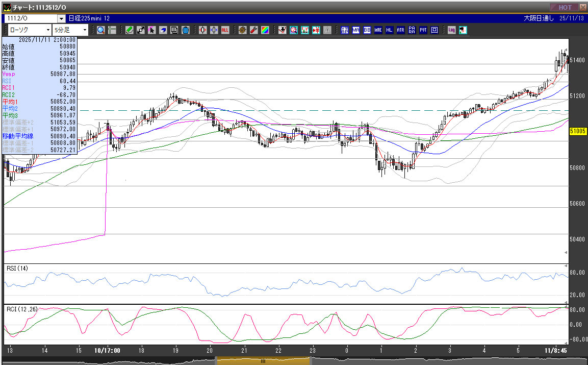Select the green pencil drawing tool
The height and width of the screenshot is (365, 588).
click(x=129, y=30)
